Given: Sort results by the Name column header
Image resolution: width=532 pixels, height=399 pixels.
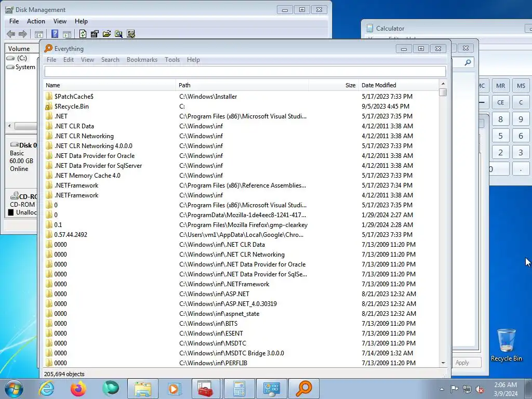Looking at the screenshot, I should 110,85.
